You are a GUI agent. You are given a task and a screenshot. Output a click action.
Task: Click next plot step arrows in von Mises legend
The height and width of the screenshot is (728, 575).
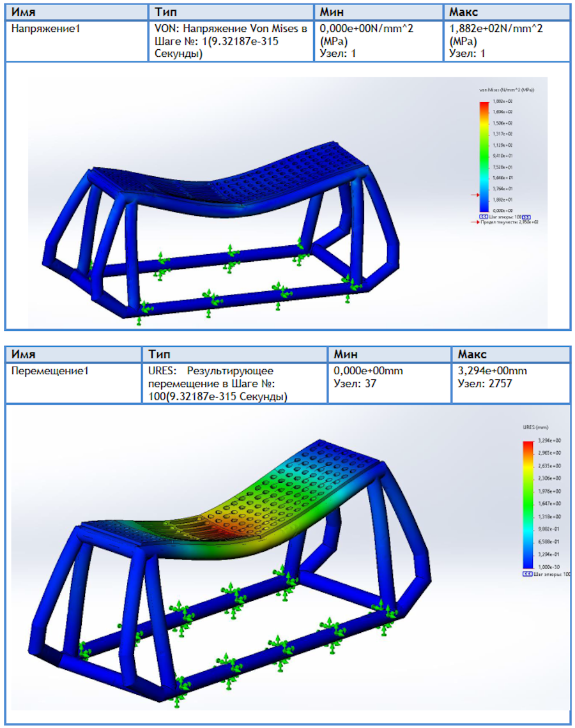pyautogui.click(x=526, y=217)
